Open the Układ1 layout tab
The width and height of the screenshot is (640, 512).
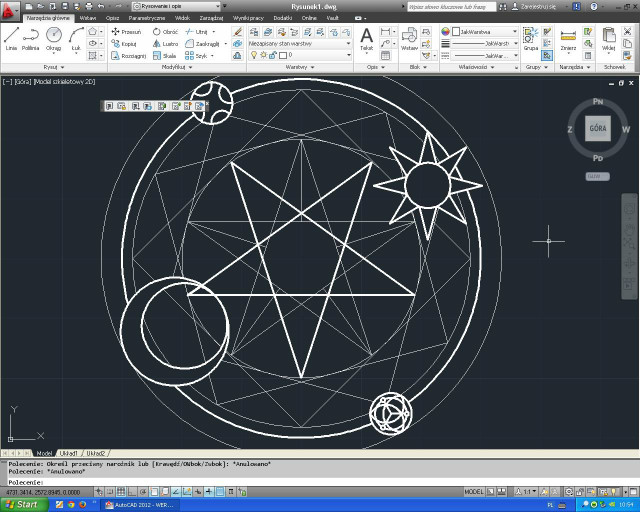(x=68, y=453)
